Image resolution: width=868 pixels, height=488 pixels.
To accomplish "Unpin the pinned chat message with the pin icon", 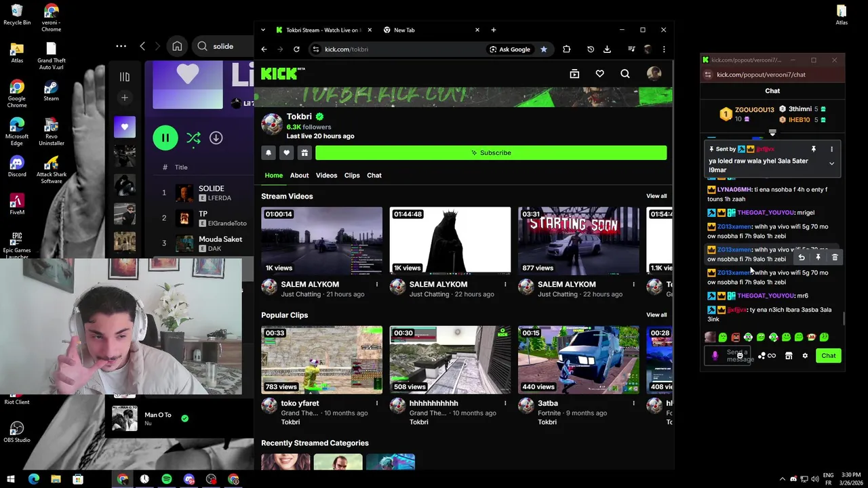I will coord(813,149).
